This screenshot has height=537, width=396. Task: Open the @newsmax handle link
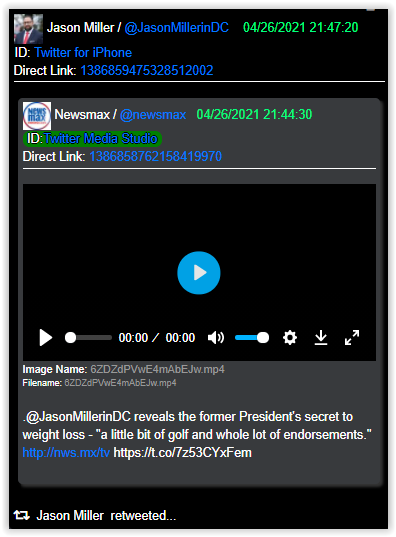coord(153,115)
